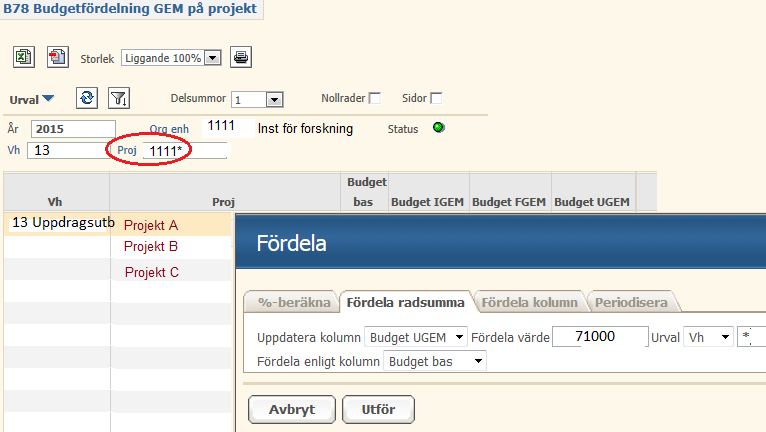
Task: Open Fördela enligt kolumn dropdown
Action: pos(435,361)
